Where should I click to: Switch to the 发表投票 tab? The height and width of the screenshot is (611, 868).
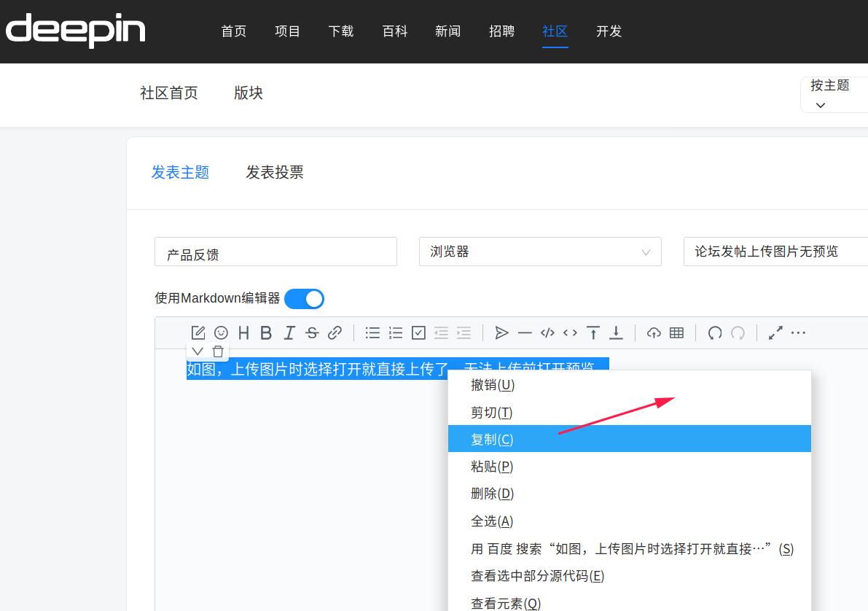pyautogui.click(x=275, y=172)
